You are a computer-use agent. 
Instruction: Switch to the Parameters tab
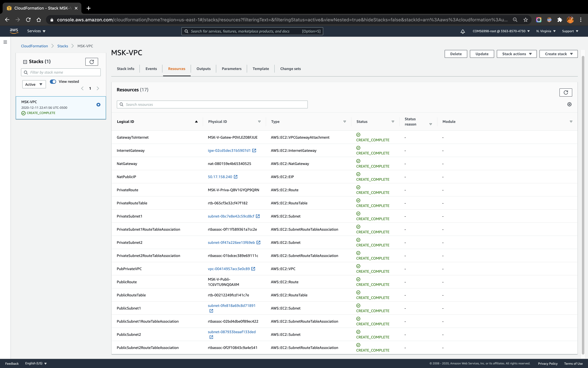231,69
